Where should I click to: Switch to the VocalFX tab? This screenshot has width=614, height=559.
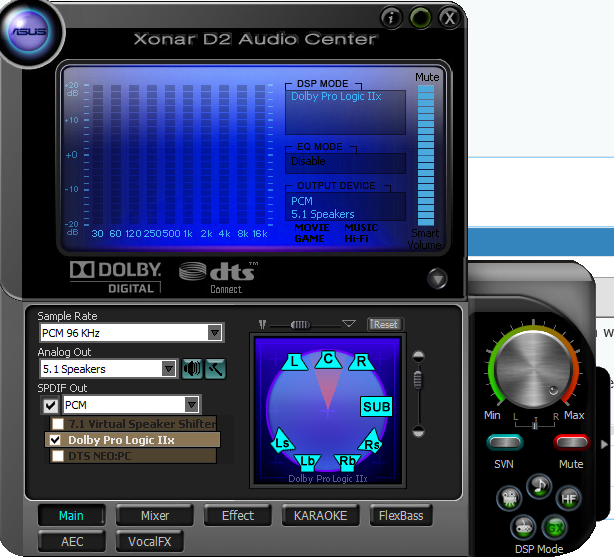pos(150,541)
